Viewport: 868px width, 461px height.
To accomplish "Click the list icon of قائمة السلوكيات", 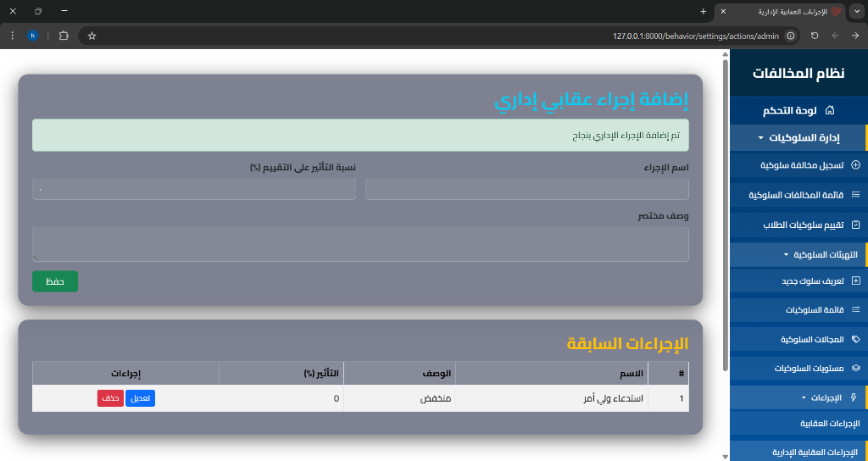I will point(855,309).
